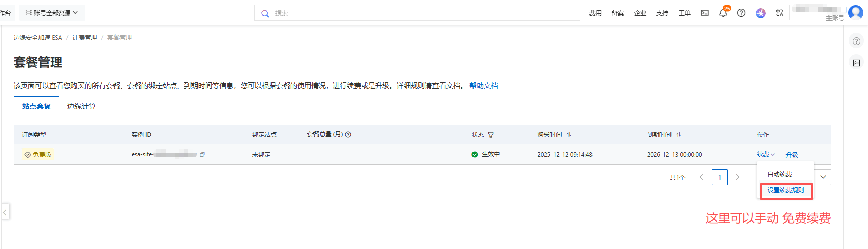Viewport: 868px width, 249px height.
Task: Expand the 账号全部资源 dropdown
Action: pos(52,13)
